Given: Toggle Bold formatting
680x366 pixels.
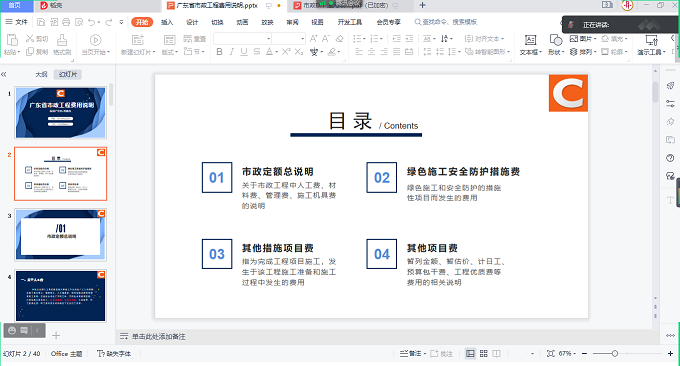Looking at the screenshot, I should pyautogui.click(x=219, y=52).
